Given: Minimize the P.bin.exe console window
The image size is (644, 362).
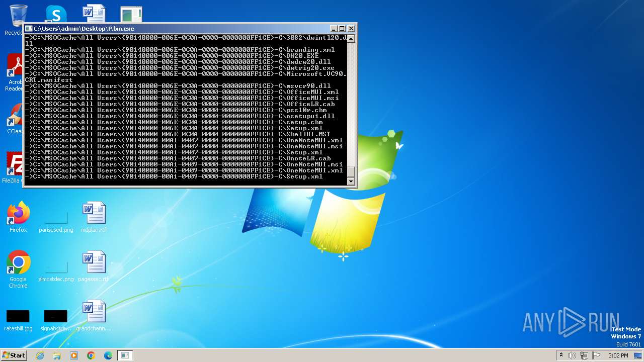Looking at the screenshot, I should coord(334,29).
